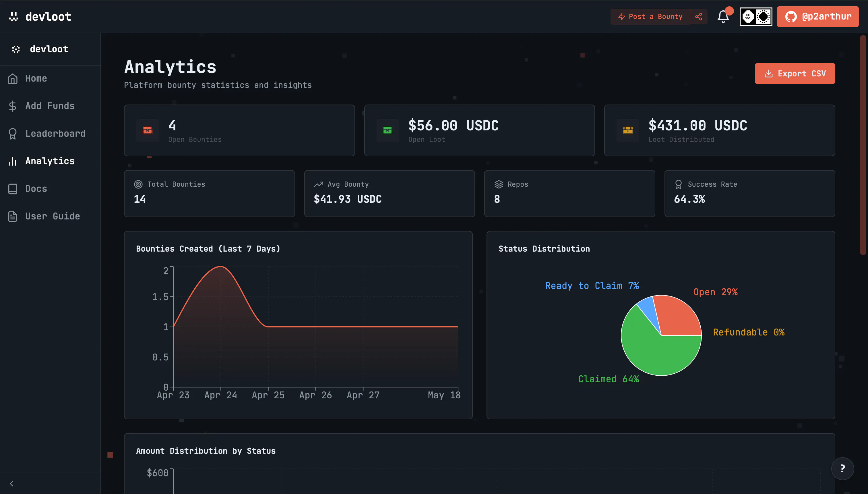Open the help question mark button
This screenshot has width=868, height=494.
point(842,468)
